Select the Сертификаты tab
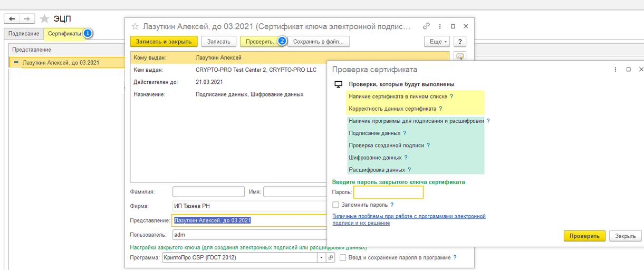This screenshot has width=644, height=270. [64, 34]
